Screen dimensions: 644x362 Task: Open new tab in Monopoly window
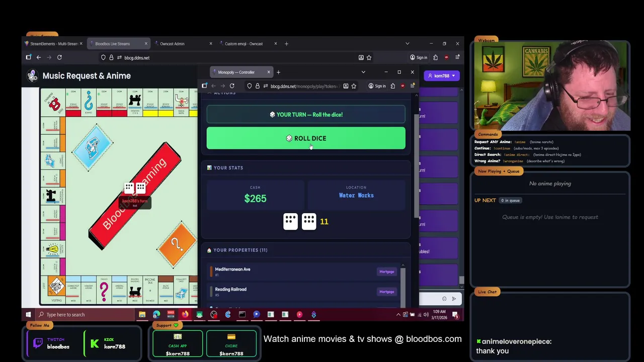[x=278, y=72]
